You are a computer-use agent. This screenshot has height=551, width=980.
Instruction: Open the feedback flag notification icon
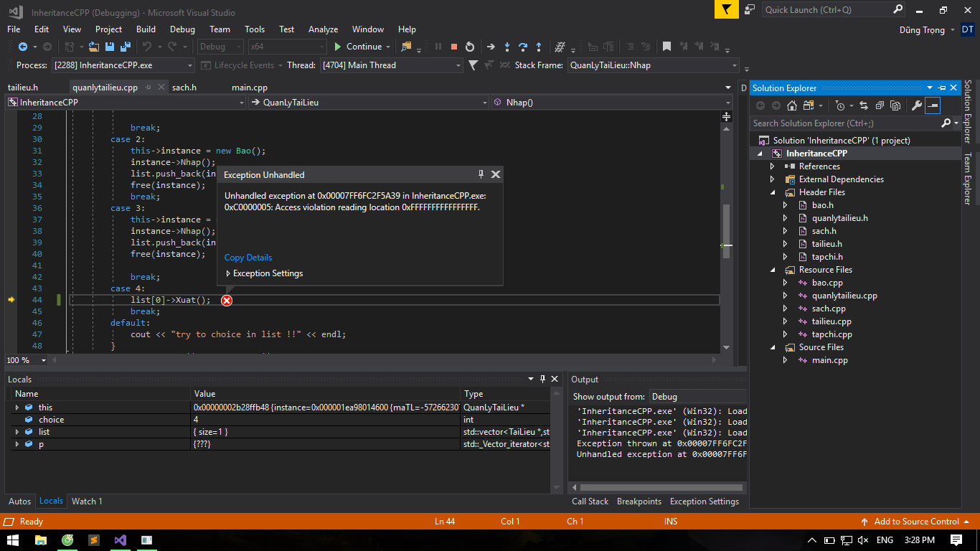tap(727, 9)
